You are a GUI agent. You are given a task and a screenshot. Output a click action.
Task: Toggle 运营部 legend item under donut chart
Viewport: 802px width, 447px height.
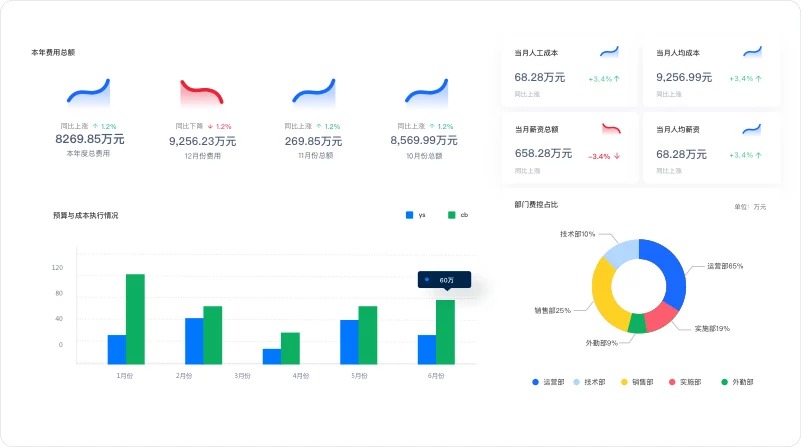pos(548,382)
